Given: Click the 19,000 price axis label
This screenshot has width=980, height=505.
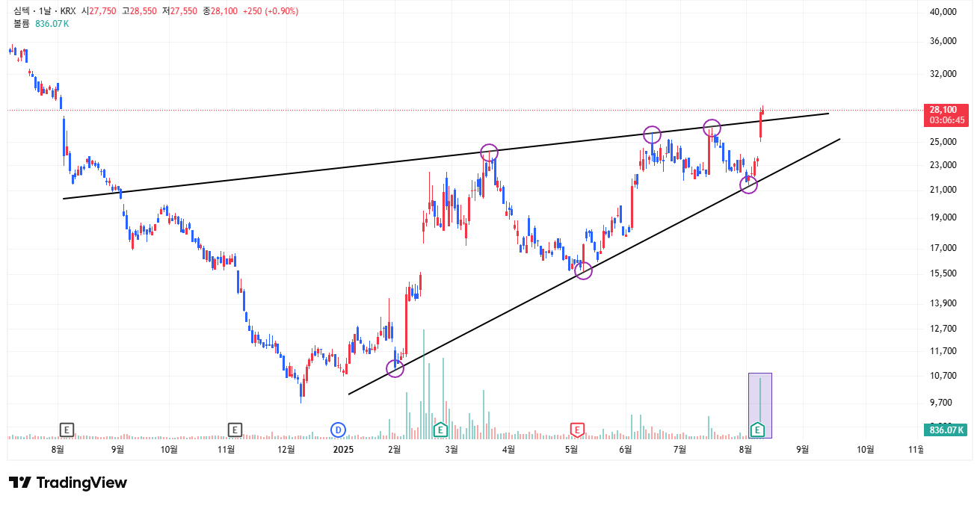Looking at the screenshot, I should tap(943, 217).
